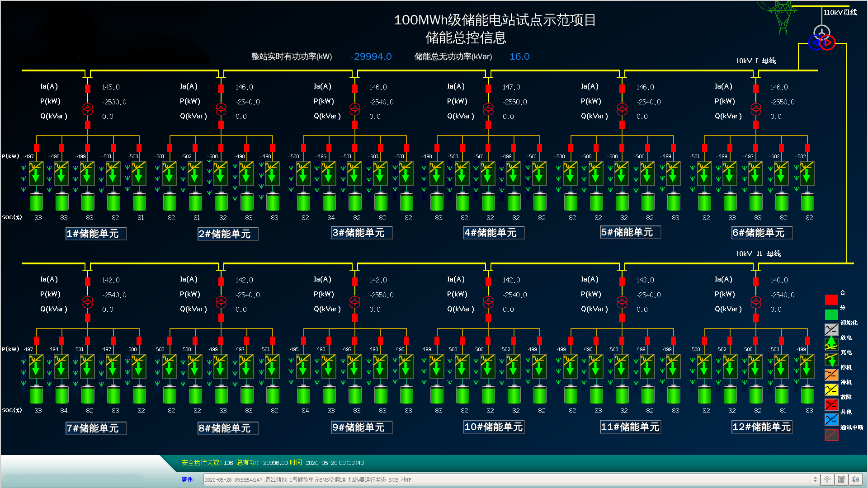Click the 110kV main transformer symbol
This screenshot has width=868, height=488.
click(822, 38)
